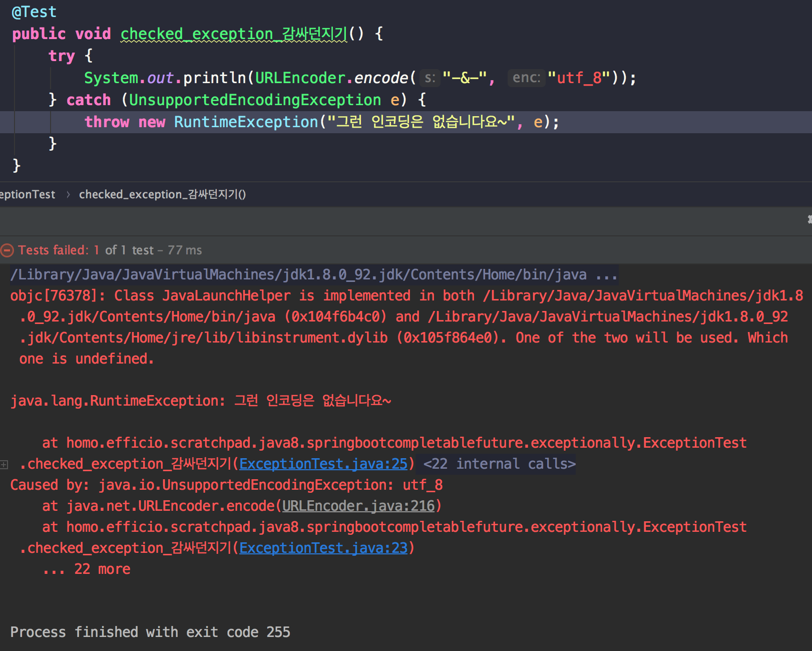Click 'Caused by: java.io.UnsupportedEncodingException' line
The height and width of the screenshot is (651, 812).
pos(227,485)
